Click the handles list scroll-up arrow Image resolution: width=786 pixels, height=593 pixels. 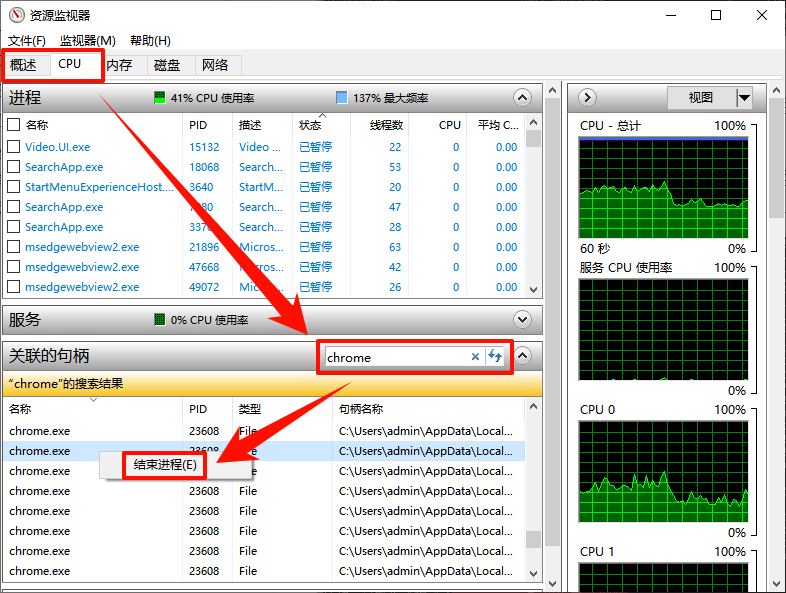[x=533, y=407]
